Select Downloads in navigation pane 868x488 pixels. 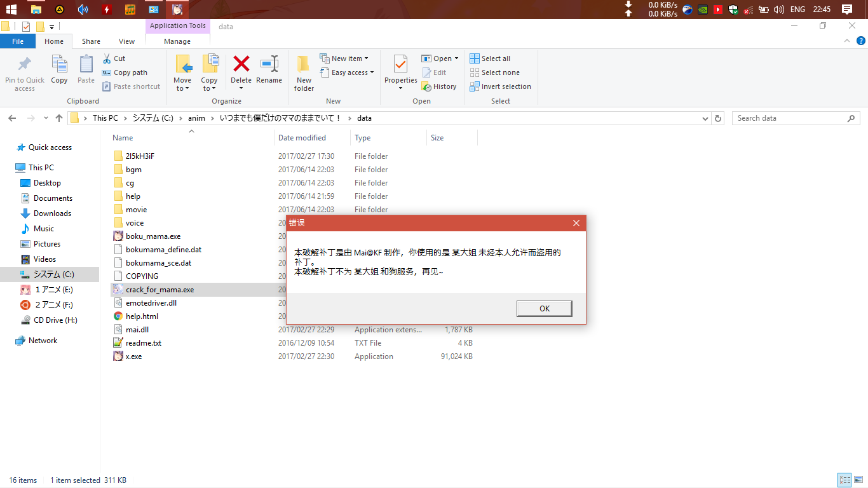(52, 213)
